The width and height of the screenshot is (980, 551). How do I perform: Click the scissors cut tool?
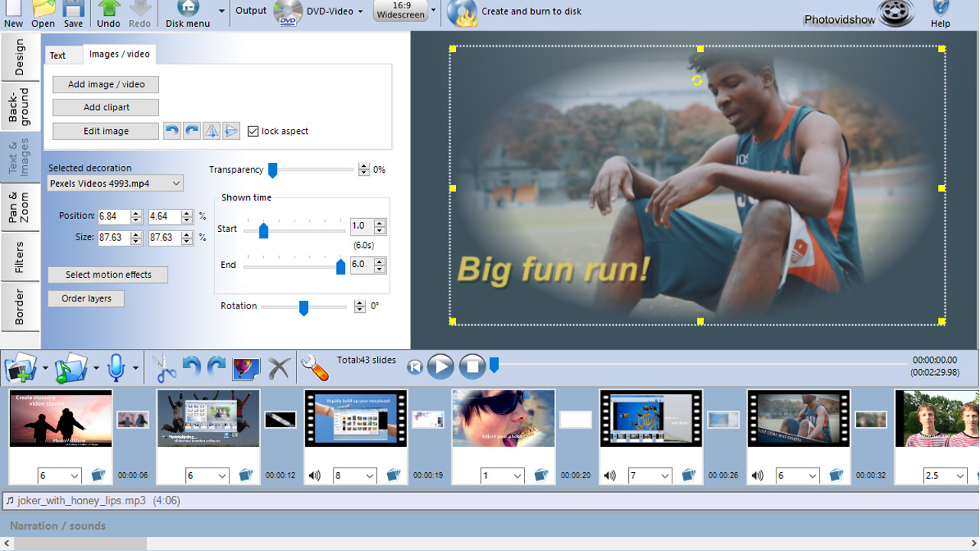point(163,367)
